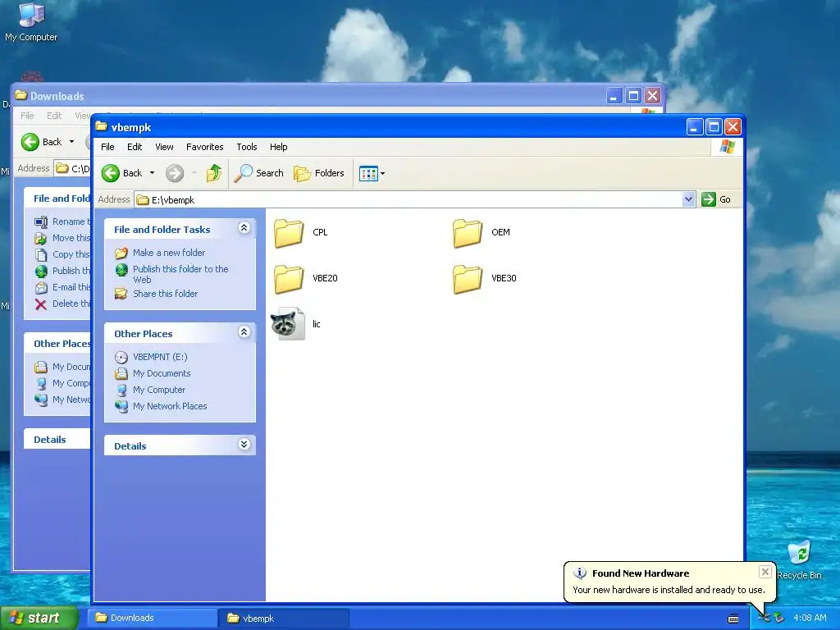Click the Safely Remove Hardware tray icon
Screen dimensions: 840x630
[779, 619]
